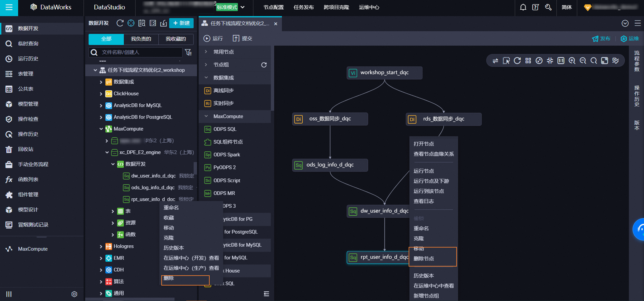Viewport: 644px width, 301px height.
Task: Click the collapse-to-center icon on canvas toolbar
Action: point(550,61)
